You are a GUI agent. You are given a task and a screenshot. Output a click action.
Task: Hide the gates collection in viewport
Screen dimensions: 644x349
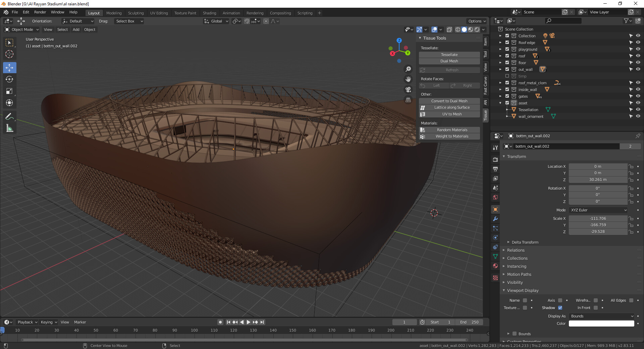[x=638, y=96]
